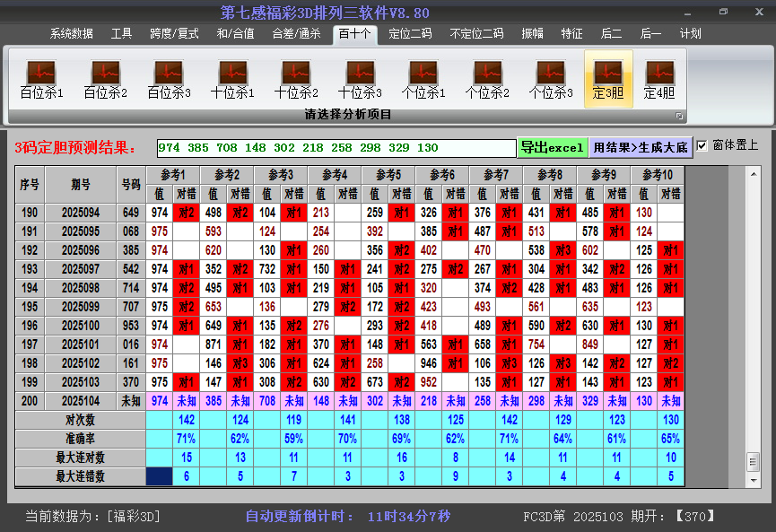Switch to the 定位二码 tab
Image resolution: width=776 pixels, height=532 pixels.
[410, 34]
